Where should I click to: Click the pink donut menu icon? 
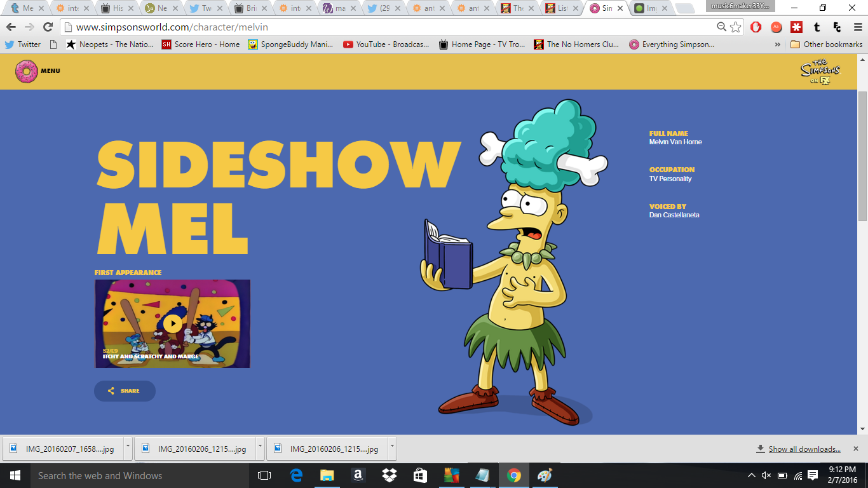click(x=27, y=71)
